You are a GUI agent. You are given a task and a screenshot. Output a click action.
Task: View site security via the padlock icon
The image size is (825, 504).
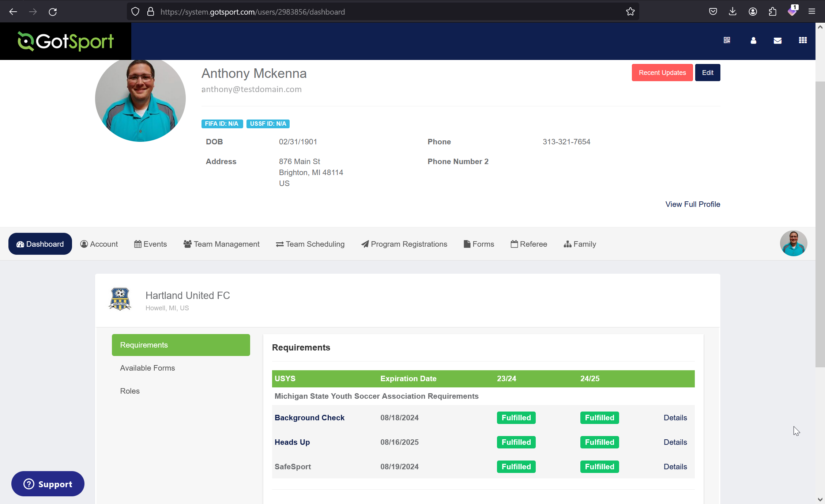151,12
